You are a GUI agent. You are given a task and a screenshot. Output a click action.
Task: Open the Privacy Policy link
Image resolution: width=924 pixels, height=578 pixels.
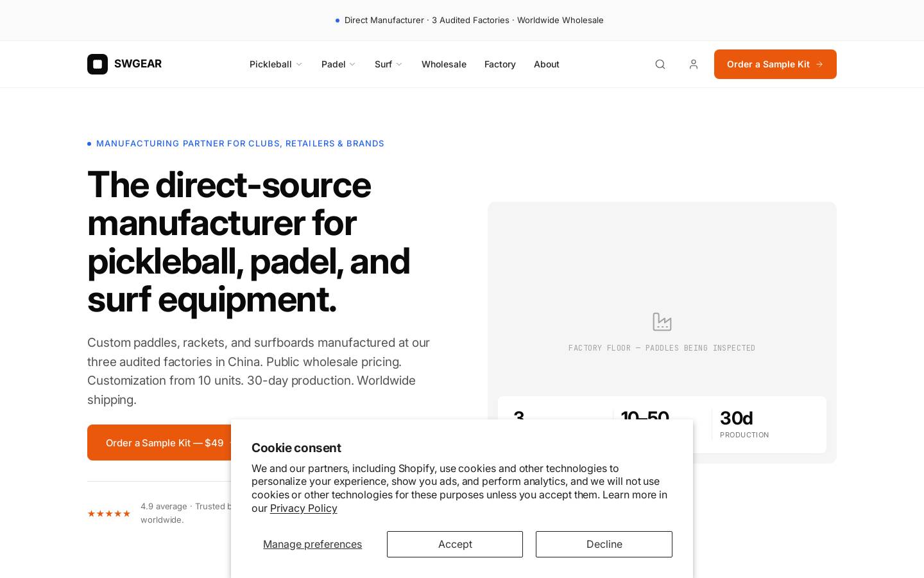click(x=304, y=508)
